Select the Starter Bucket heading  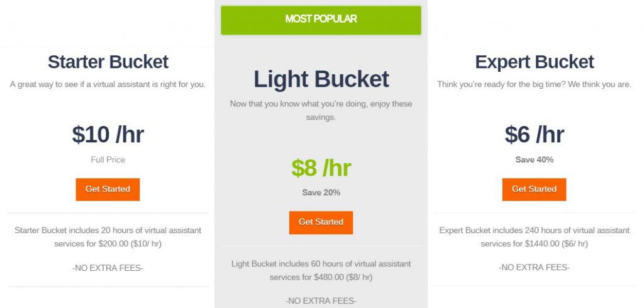pyautogui.click(x=108, y=62)
